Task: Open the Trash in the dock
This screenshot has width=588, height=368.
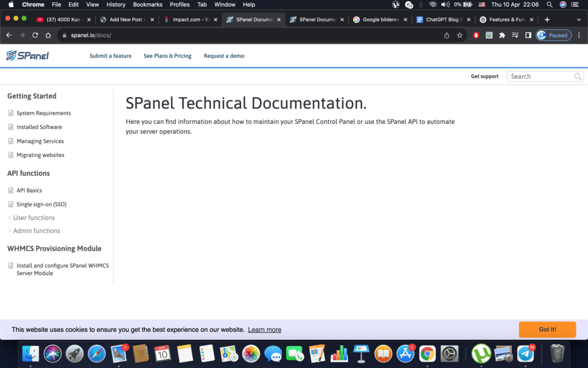Action: [x=557, y=354]
